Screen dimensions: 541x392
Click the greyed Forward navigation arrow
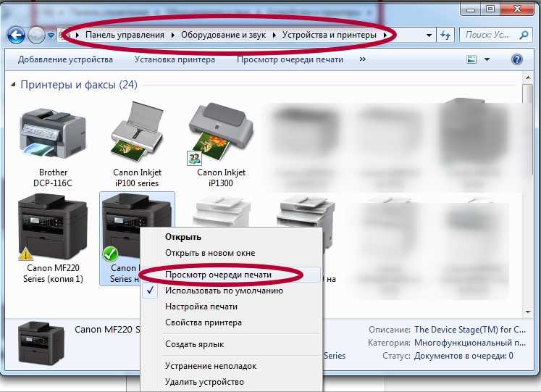pos(36,35)
